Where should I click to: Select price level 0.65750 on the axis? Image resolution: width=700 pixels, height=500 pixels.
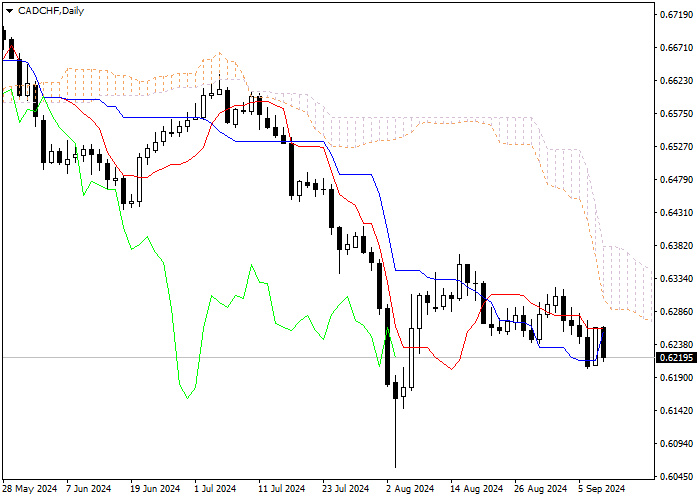click(676, 114)
